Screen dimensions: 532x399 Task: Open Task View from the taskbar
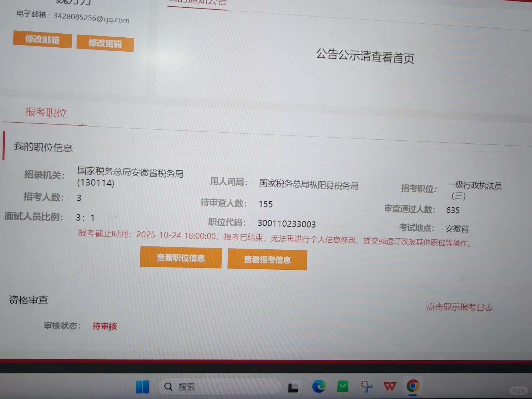[x=293, y=386]
